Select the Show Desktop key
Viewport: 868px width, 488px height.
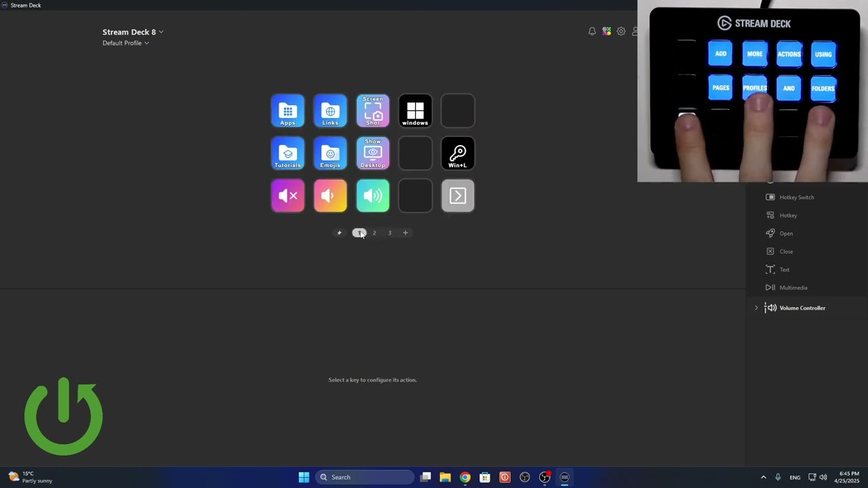(373, 153)
